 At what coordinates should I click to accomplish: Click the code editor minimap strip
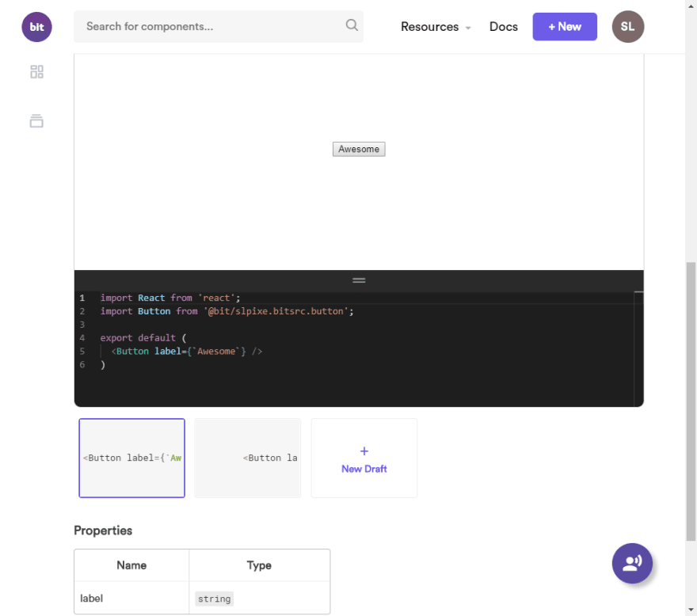point(638,349)
